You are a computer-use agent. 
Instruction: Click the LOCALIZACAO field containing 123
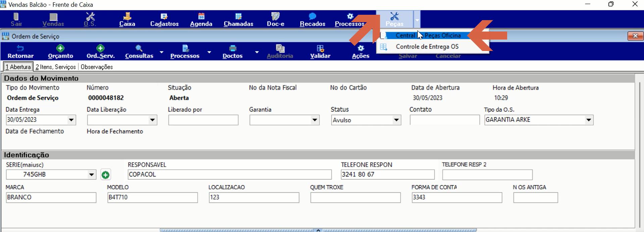coord(254,197)
